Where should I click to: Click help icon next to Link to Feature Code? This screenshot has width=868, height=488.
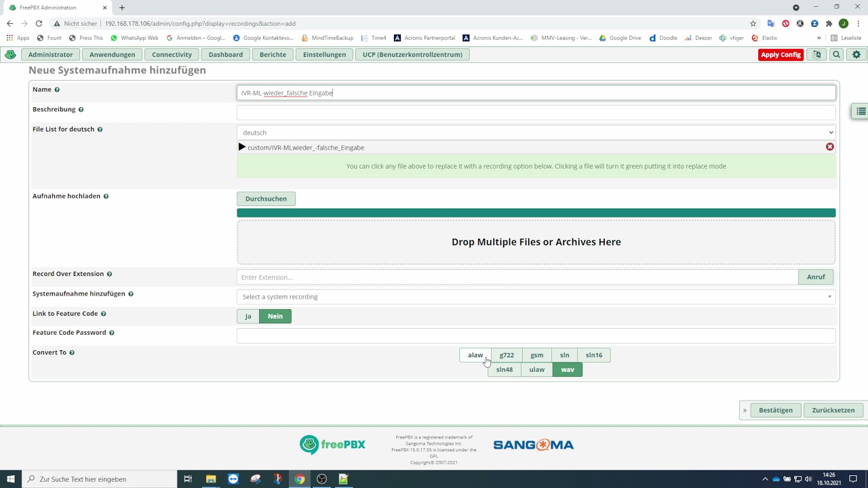click(x=104, y=314)
